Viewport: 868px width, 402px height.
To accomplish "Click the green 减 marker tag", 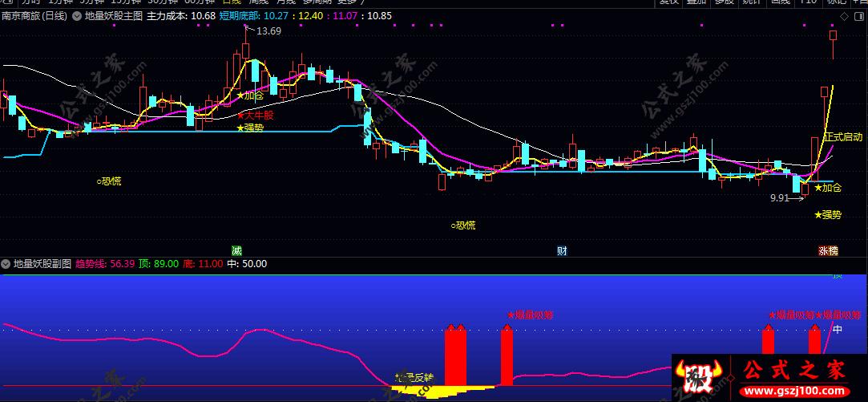I will (x=237, y=250).
